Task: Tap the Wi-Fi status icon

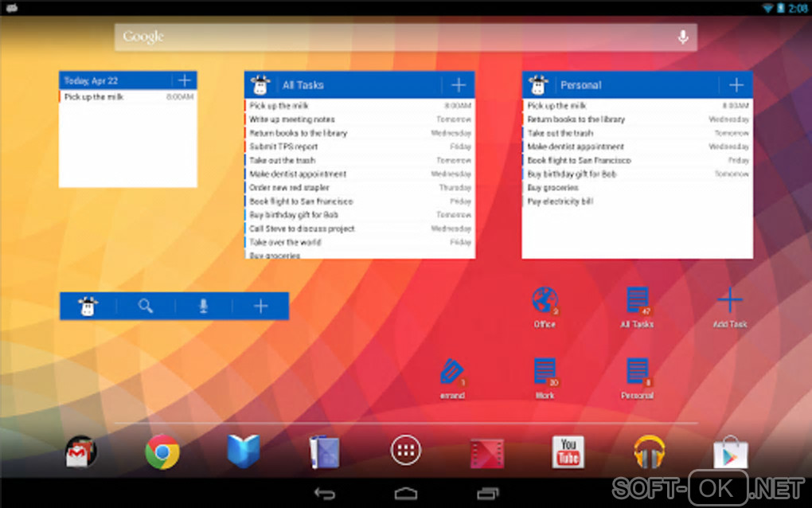Action: click(767, 8)
